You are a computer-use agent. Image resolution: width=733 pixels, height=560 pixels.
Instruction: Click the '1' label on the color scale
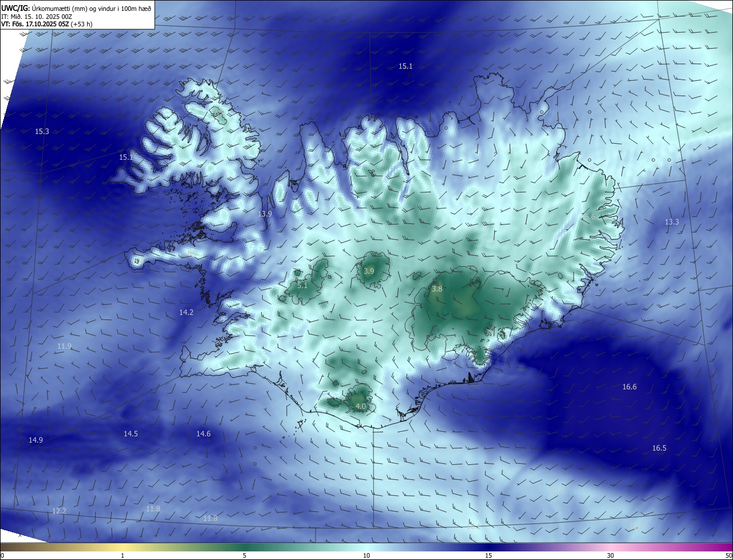(x=123, y=556)
